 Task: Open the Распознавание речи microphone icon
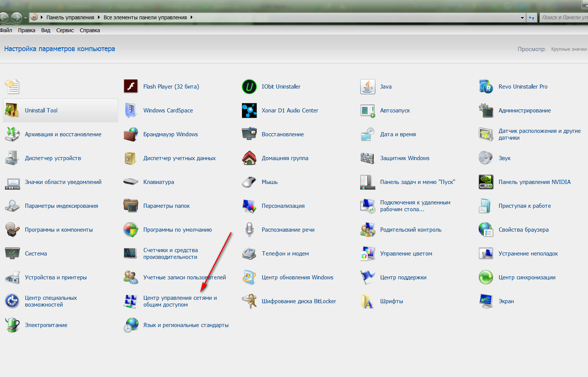249,230
